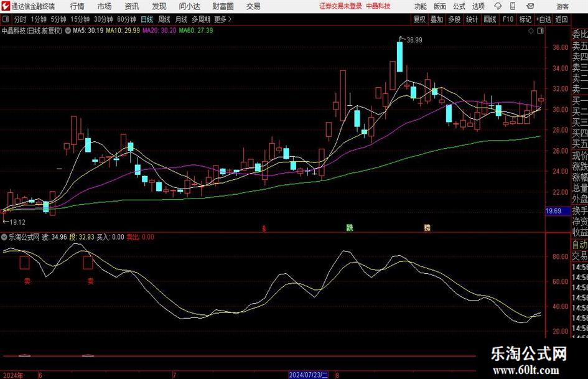The width and height of the screenshot is (588, 379).
Task: Open the 资讯 menu
Action: tap(132, 6)
